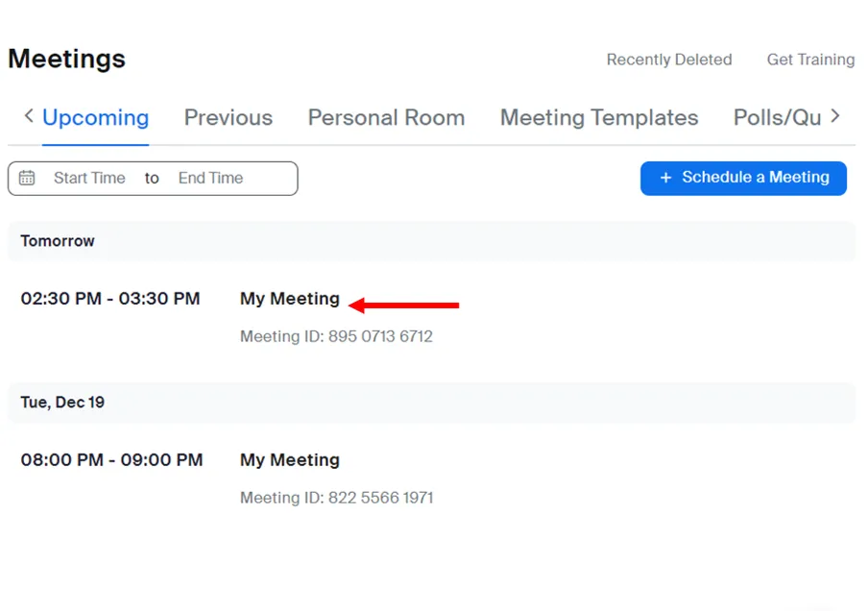Image resolution: width=868 pixels, height=611 pixels.
Task: Open the Previous meetings tab
Action: point(228,118)
